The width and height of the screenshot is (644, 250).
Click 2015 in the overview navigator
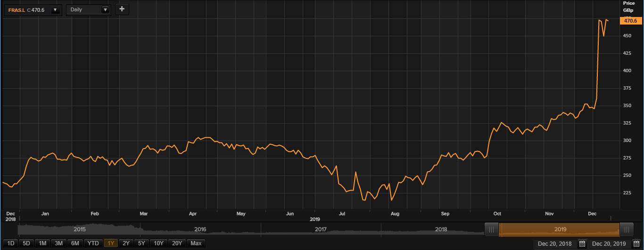(80, 230)
